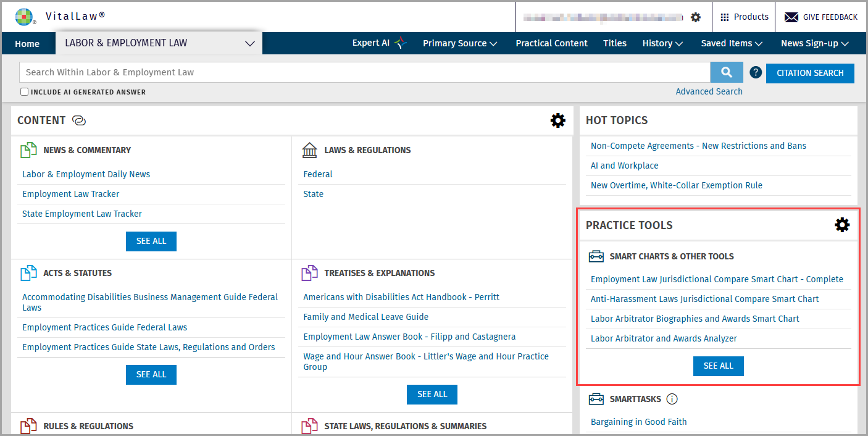Screen dimensions: 868x436
Task: Open Bargaining in Good Faith SmartTask
Action: pyautogui.click(x=639, y=422)
